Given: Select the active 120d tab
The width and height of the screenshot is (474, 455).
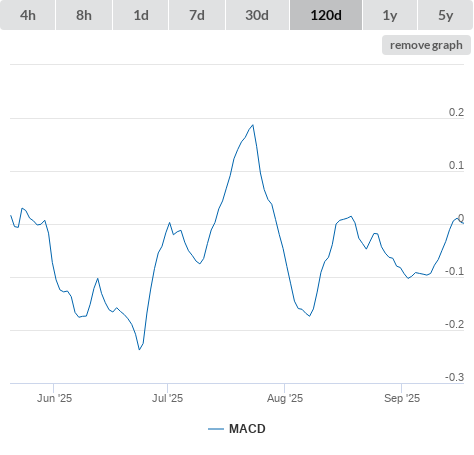Looking at the screenshot, I should pyautogui.click(x=326, y=15).
